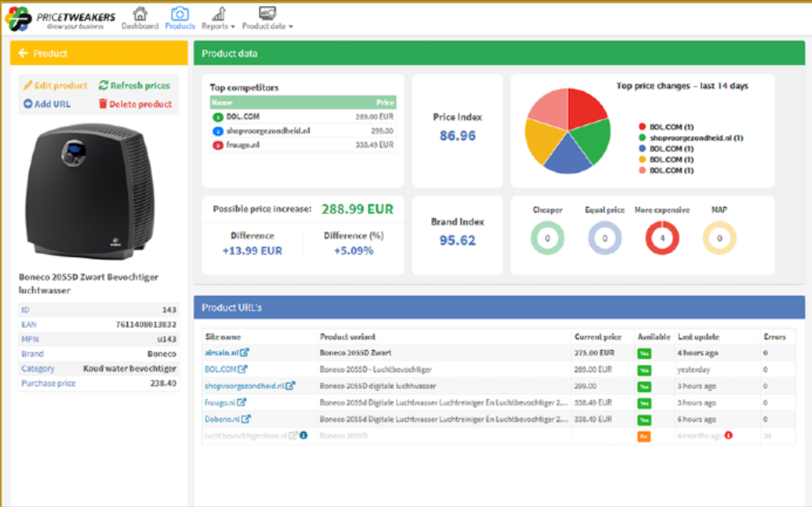Click the EAN value 7611408013832
Viewport: 812px width, 507px height.
(146, 324)
